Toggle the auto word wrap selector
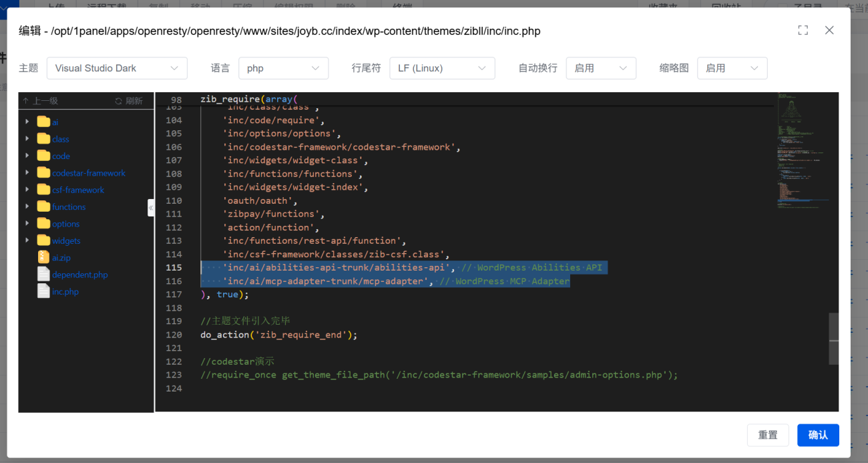This screenshot has width=868, height=463. [600, 68]
